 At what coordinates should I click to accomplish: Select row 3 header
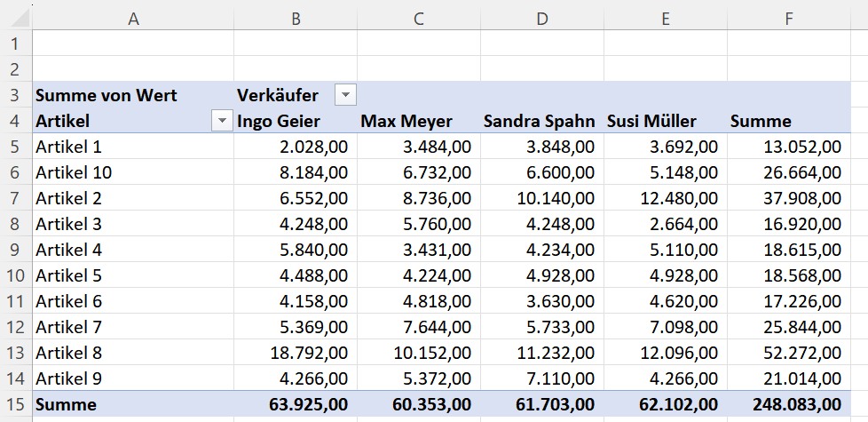tap(15, 95)
